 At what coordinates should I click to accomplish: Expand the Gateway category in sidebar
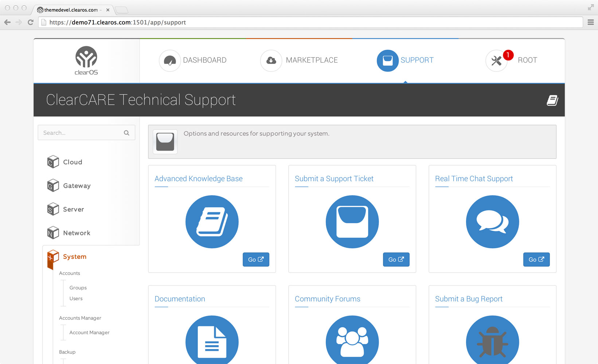point(77,186)
